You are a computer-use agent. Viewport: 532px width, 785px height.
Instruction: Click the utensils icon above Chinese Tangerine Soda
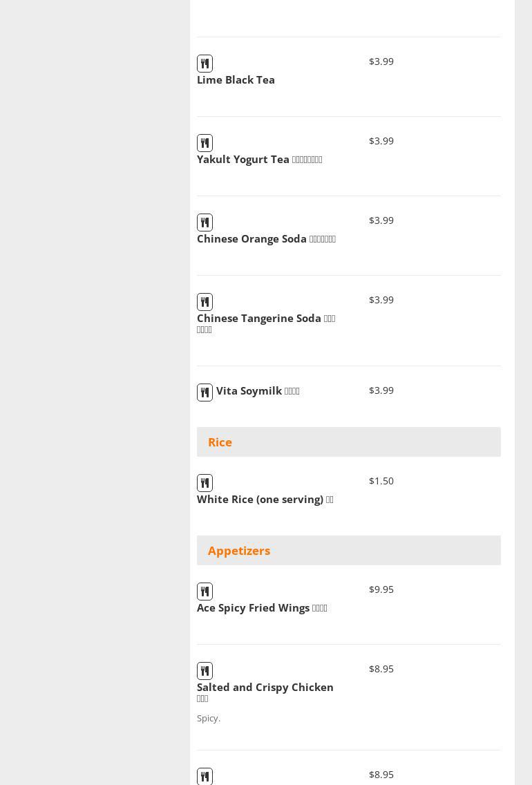(205, 302)
